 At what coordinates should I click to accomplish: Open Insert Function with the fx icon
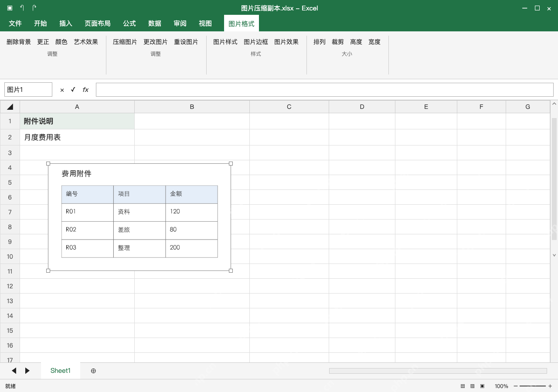85,90
